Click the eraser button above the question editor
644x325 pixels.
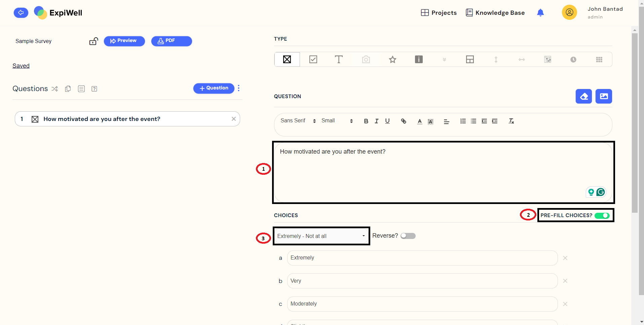tap(583, 96)
